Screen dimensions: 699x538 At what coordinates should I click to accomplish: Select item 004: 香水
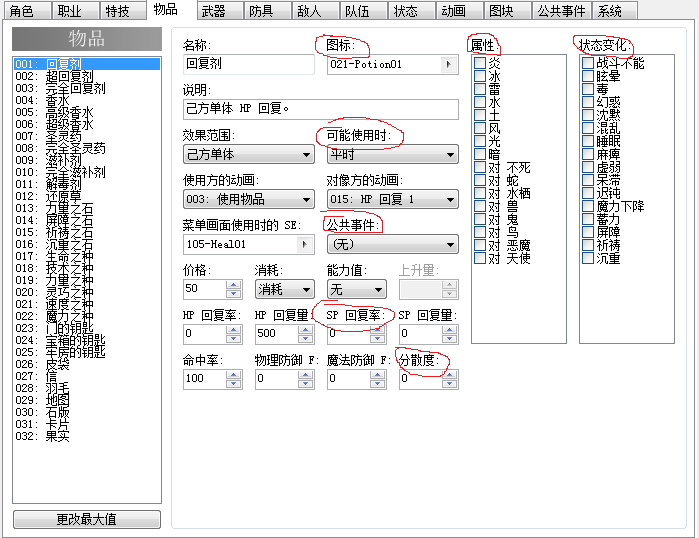[x=87, y=100]
